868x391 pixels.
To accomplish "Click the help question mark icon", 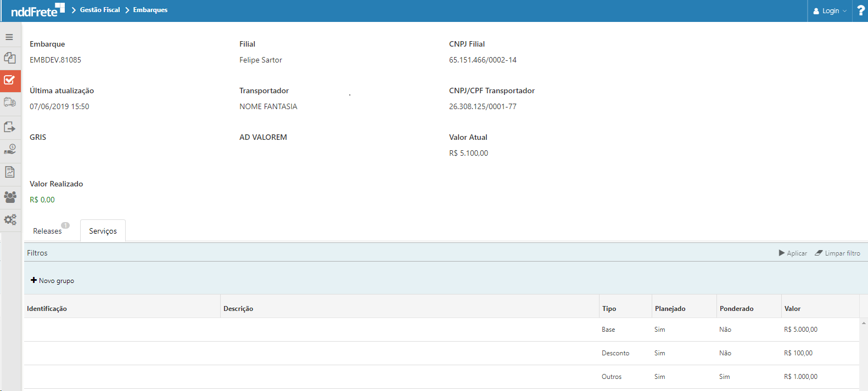I will pyautogui.click(x=860, y=10).
